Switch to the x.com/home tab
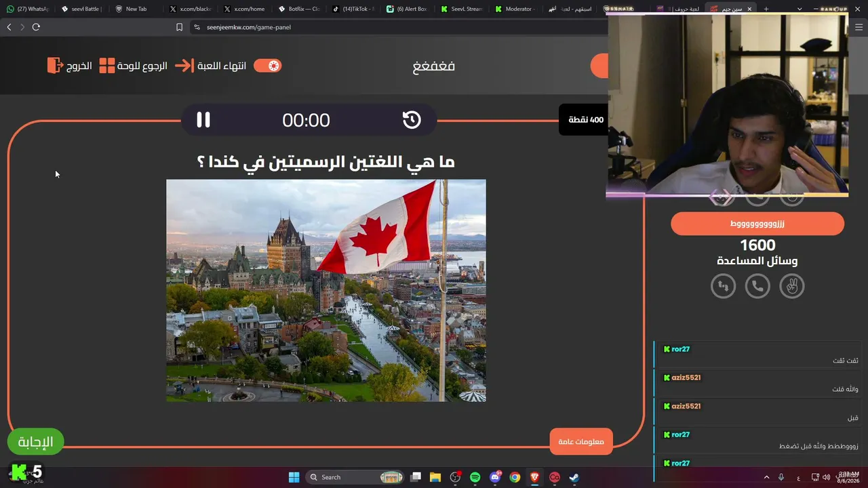The image size is (868, 488). click(x=244, y=9)
